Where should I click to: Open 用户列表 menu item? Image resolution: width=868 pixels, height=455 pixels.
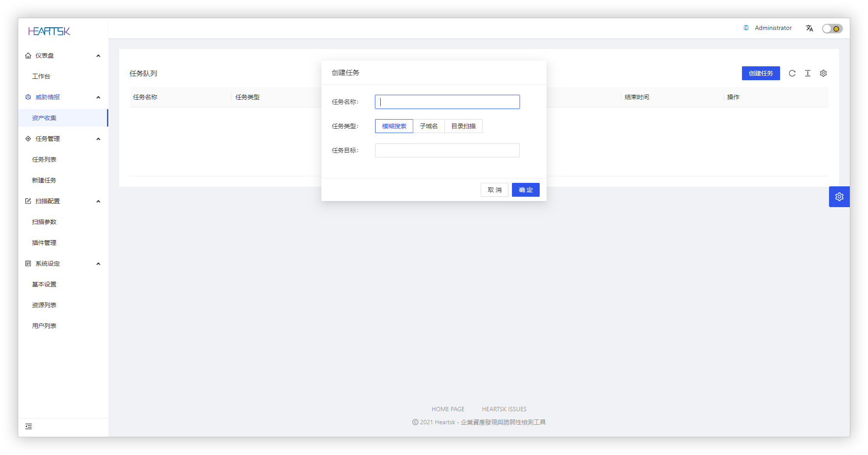click(63, 326)
